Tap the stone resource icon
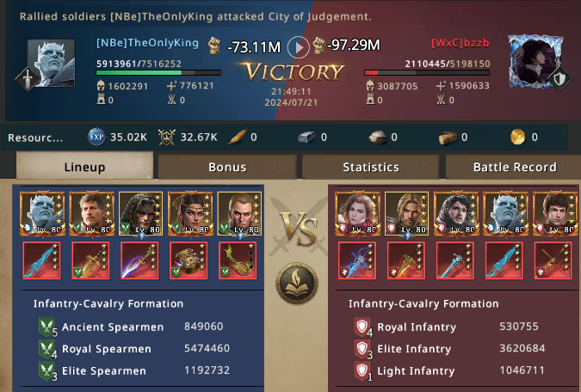Image resolution: width=581 pixels, height=392 pixels. point(378,138)
